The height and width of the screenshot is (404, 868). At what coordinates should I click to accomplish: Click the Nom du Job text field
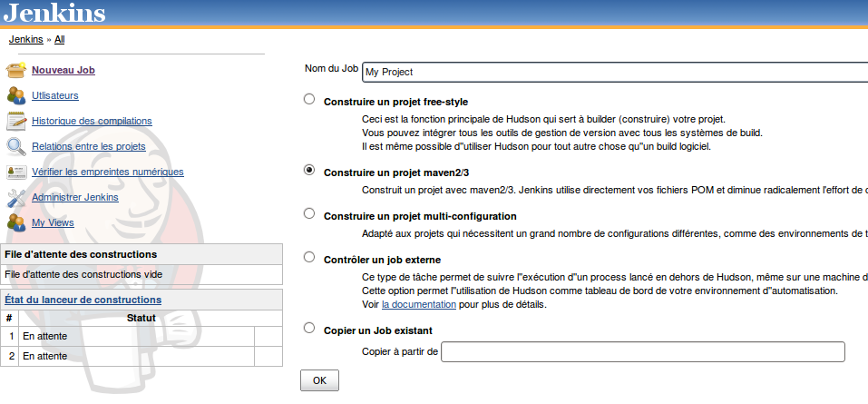point(614,73)
